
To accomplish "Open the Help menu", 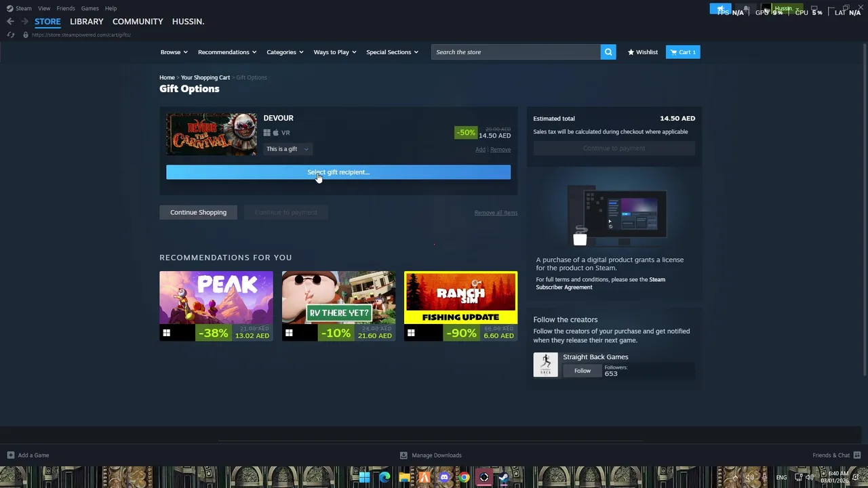I will (111, 8).
